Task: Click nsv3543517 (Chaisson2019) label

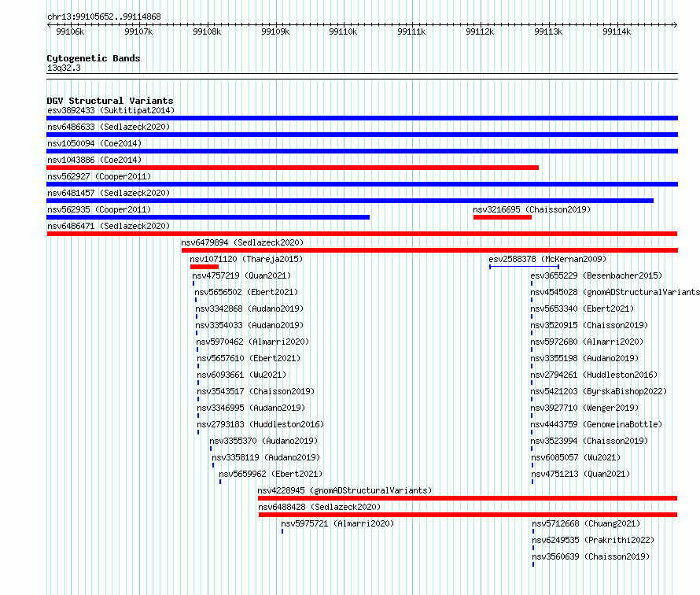Action: coord(256,391)
